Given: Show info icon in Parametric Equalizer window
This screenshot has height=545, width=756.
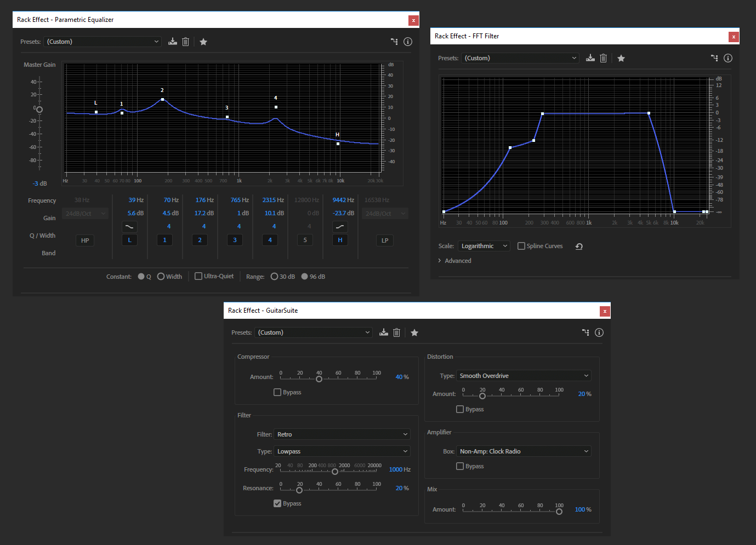Looking at the screenshot, I should coord(408,42).
